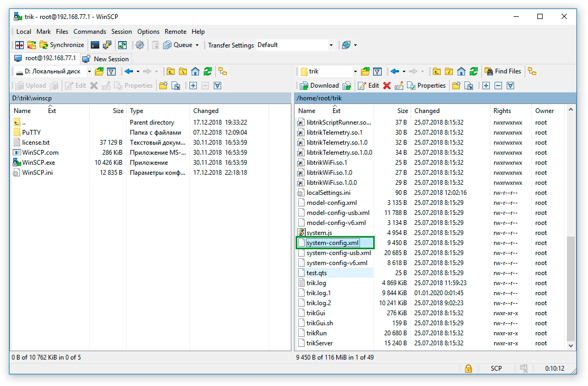This screenshot has width=588, height=386.
Task: Open Preferences gear icon
Action: (x=140, y=45)
